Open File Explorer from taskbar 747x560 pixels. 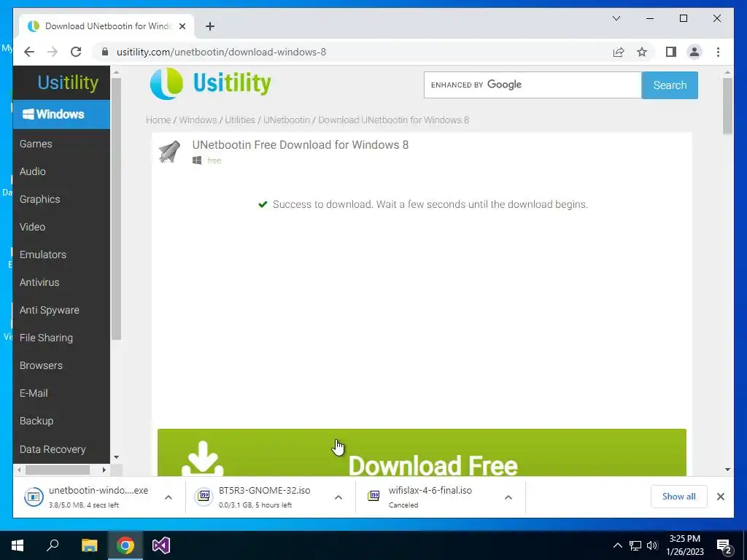[89, 545]
